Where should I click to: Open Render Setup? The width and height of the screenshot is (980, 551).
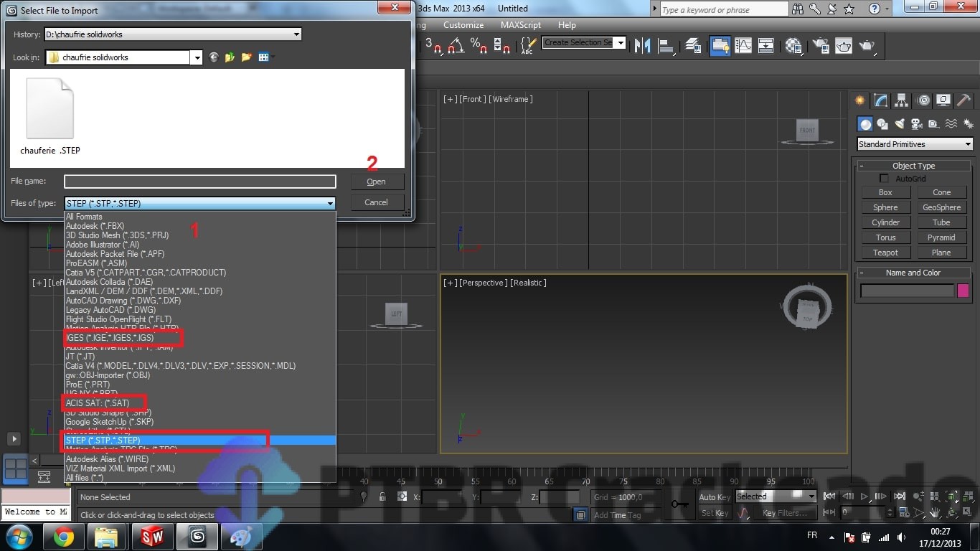pos(821,45)
